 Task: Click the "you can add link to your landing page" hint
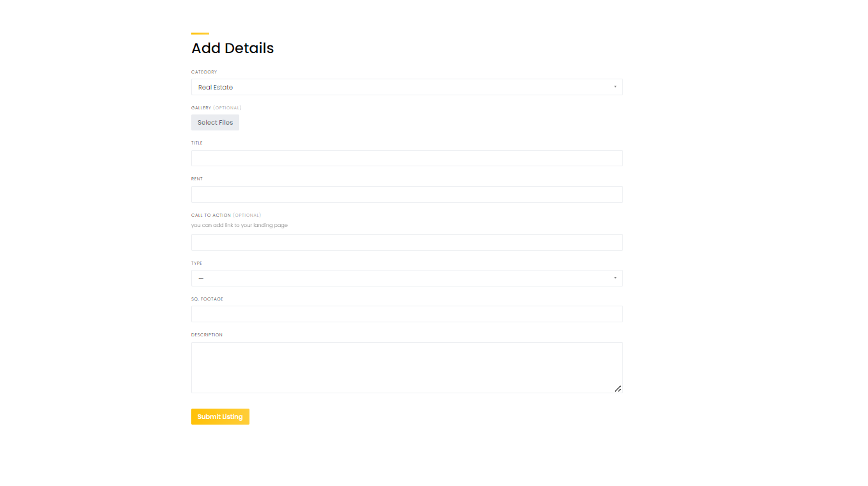point(239,225)
